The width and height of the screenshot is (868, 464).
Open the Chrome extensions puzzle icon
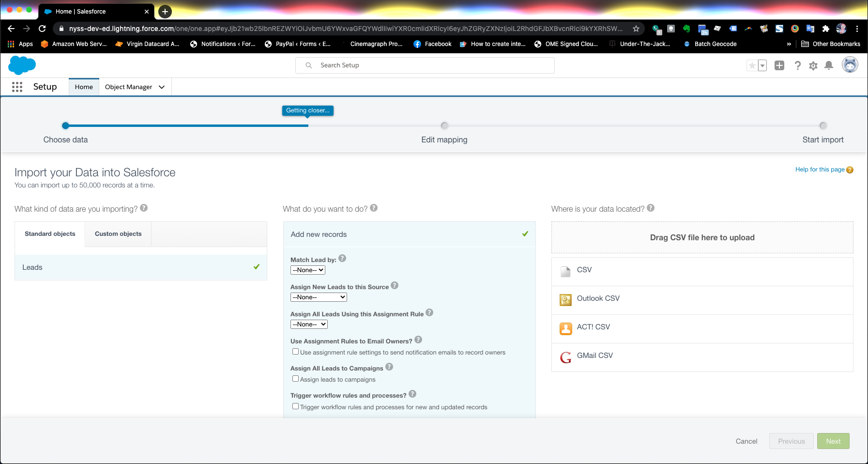(x=826, y=29)
